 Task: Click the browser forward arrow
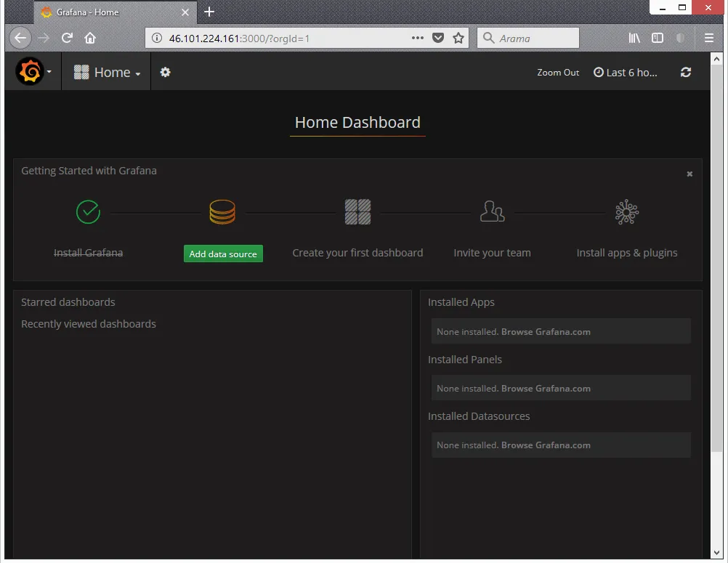click(x=44, y=38)
